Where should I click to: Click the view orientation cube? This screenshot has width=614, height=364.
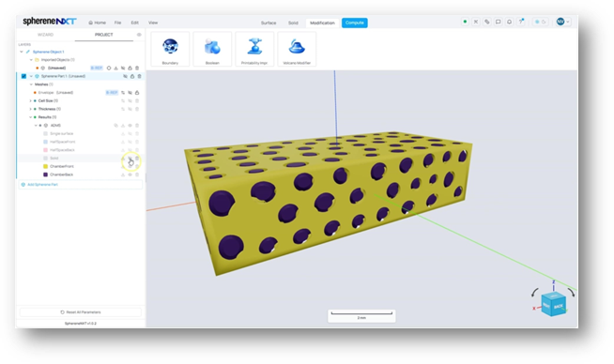coord(554,304)
